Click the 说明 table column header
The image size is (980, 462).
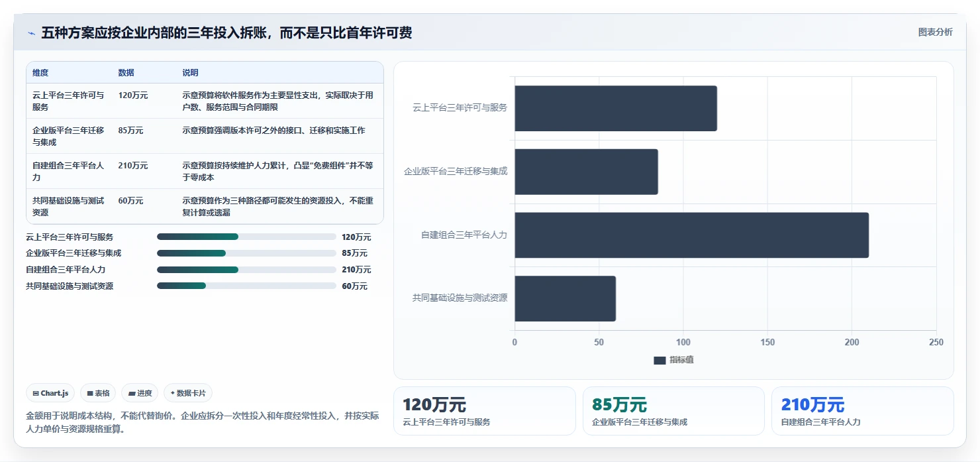tap(190, 73)
